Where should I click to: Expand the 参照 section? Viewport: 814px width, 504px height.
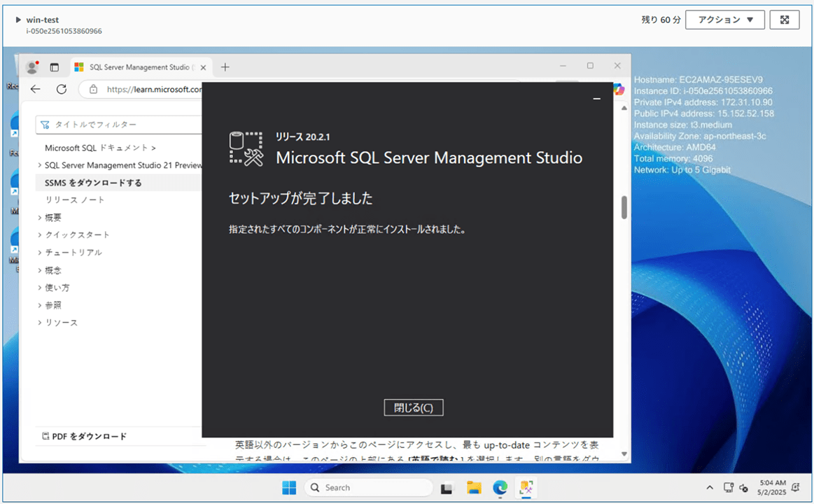click(39, 305)
